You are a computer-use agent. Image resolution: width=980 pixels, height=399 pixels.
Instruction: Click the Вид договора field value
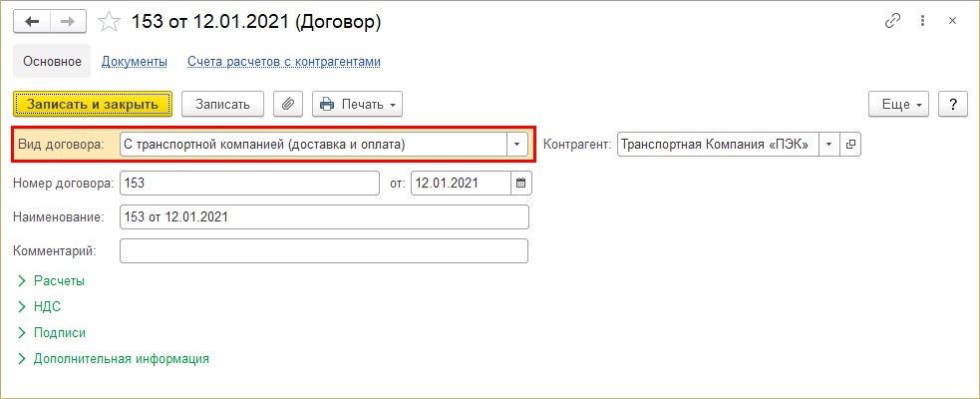pyautogui.click(x=313, y=145)
